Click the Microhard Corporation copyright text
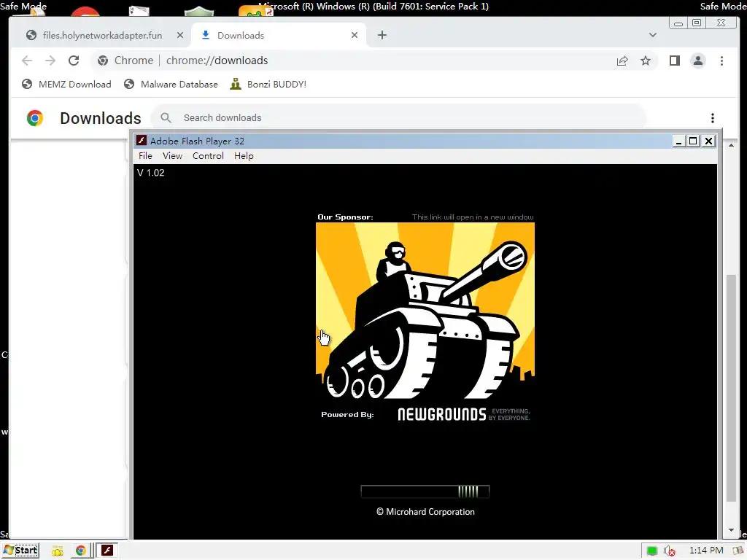Screen dimensions: 747x560 click(425, 511)
